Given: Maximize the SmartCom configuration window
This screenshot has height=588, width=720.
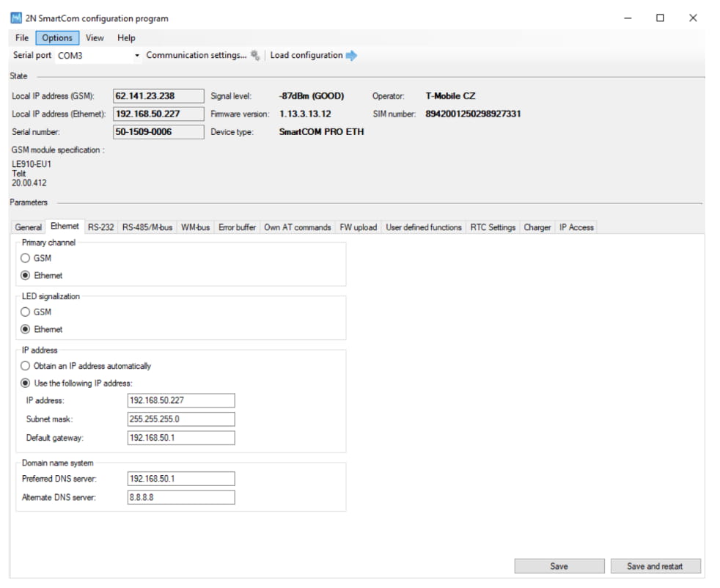Looking at the screenshot, I should click(661, 18).
